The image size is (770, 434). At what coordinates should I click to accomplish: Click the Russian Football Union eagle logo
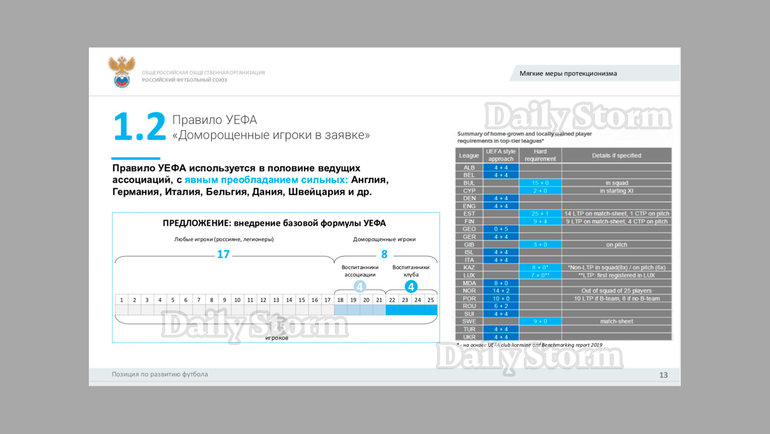coord(121,72)
